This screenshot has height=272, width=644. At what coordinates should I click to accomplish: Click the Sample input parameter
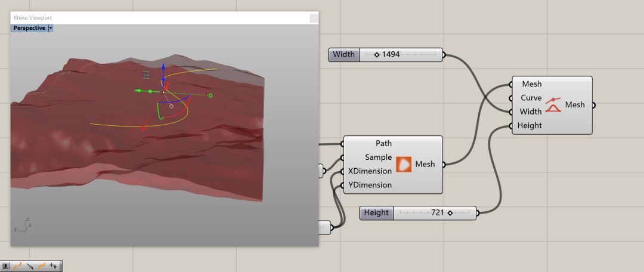click(378, 157)
